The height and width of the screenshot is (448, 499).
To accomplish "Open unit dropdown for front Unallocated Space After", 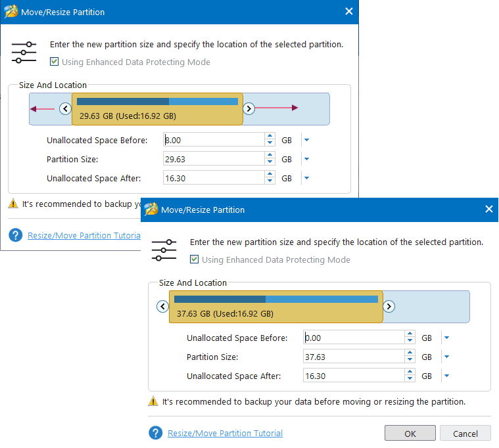I will click(446, 376).
